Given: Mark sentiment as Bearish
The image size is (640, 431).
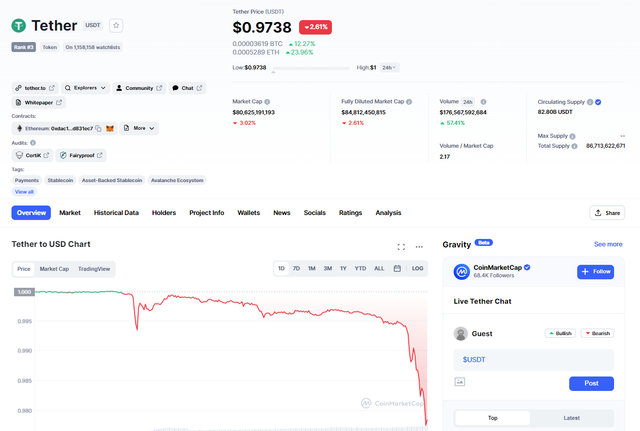Looking at the screenshot, I should click(597, 333).
